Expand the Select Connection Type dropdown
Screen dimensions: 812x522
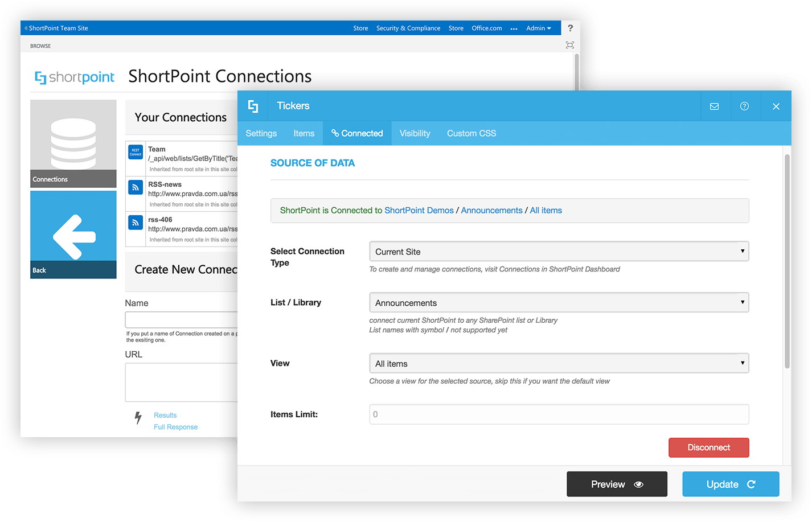coord(559,252)
